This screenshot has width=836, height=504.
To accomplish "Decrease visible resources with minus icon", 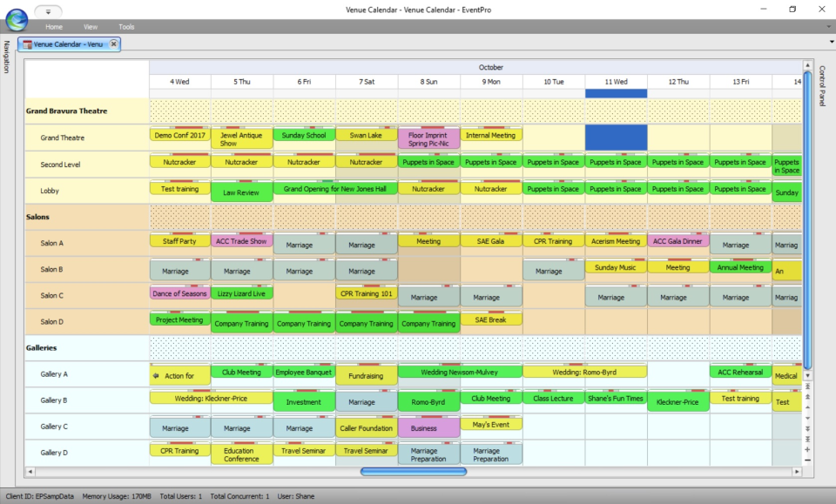I will coord(808,460).
